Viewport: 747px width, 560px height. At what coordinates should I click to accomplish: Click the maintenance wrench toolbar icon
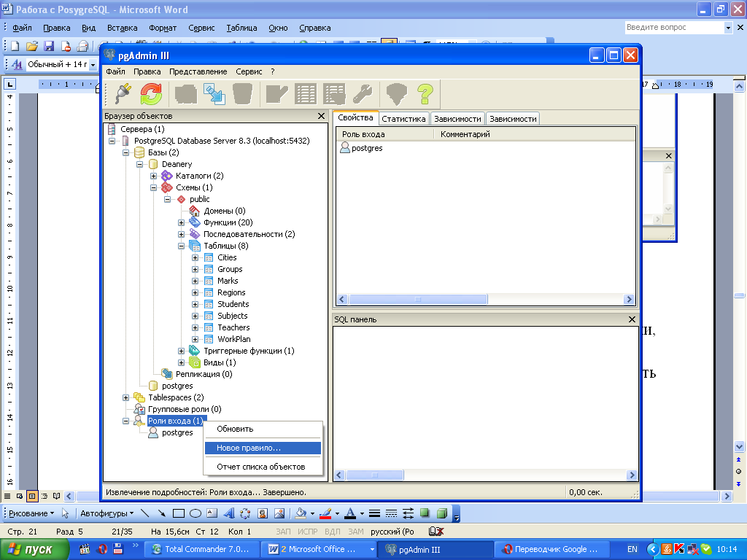363,93
